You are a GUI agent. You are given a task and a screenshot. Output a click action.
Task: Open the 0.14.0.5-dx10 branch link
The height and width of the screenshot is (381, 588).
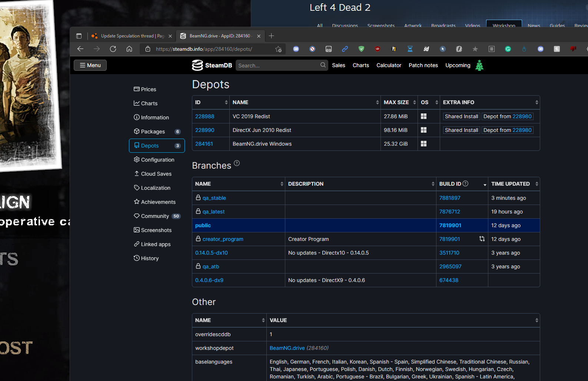pos(212,253)
